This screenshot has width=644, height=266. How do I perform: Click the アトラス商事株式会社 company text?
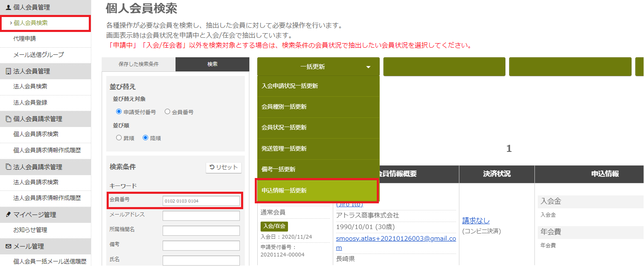click(x=368, y=215)
